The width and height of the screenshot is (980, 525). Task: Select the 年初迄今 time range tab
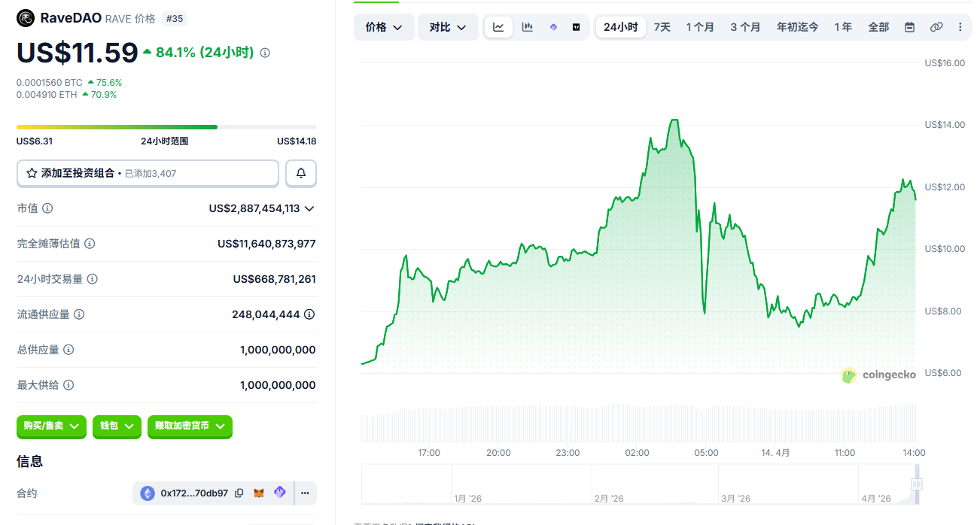(x=798, y=27)
